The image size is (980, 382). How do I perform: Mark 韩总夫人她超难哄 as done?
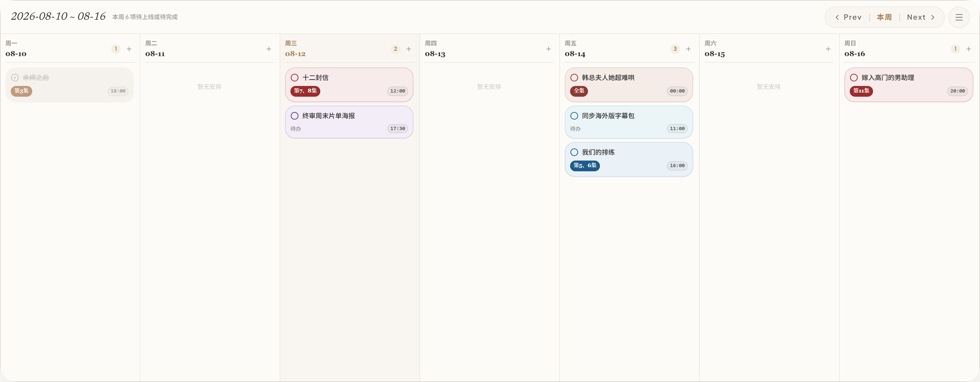pos(574,78)
